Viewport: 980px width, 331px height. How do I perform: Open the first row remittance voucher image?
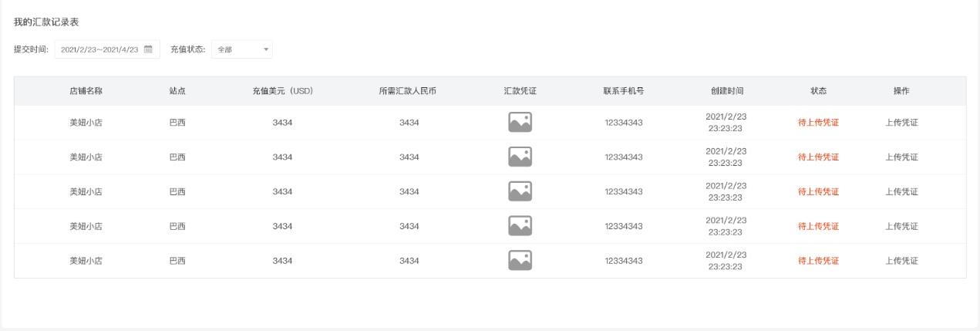point(520,122)
